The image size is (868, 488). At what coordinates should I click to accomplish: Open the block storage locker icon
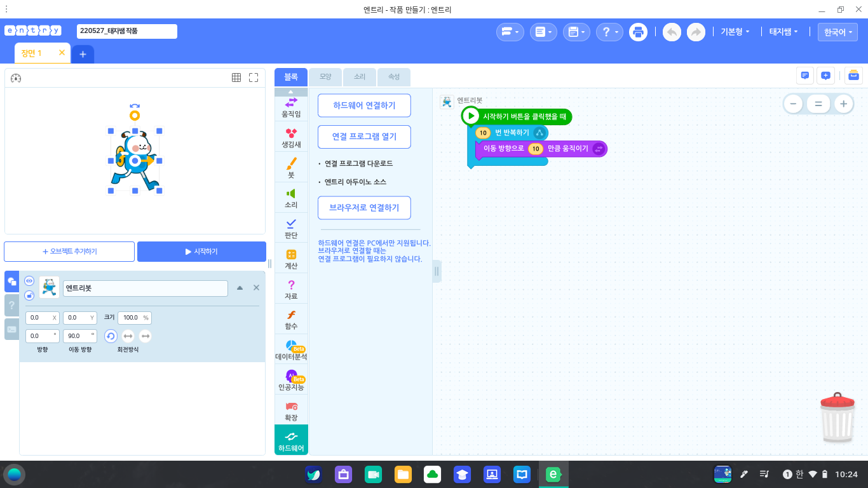(x=853, y=76)
